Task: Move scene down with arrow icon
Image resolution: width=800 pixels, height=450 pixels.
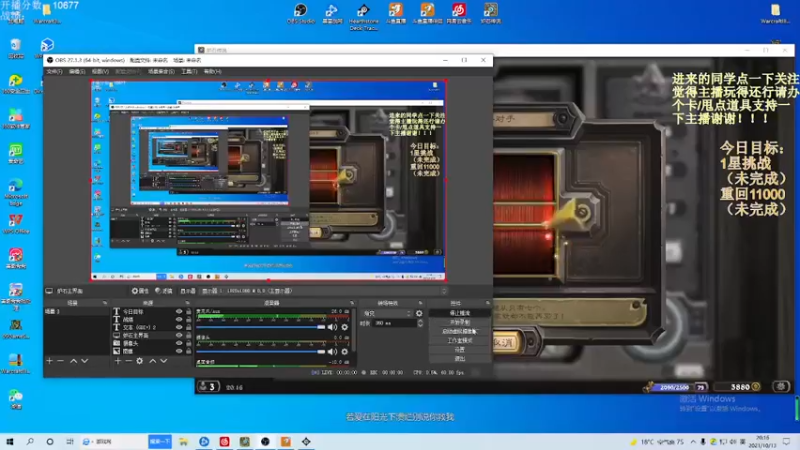Action: click(x=85, y=361)
